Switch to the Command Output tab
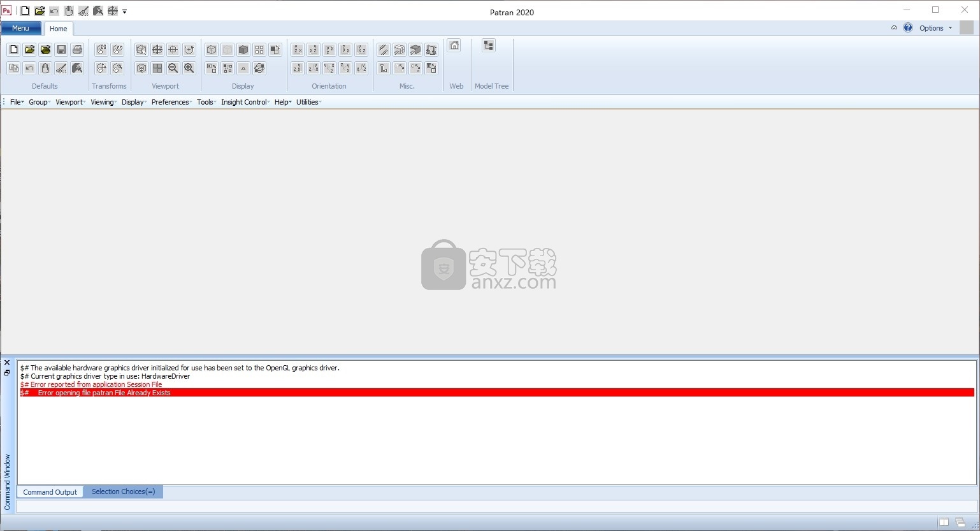Image resolution: width=980 pixels, height=531 pixels. pyautogui.click(x=50, y=492)
